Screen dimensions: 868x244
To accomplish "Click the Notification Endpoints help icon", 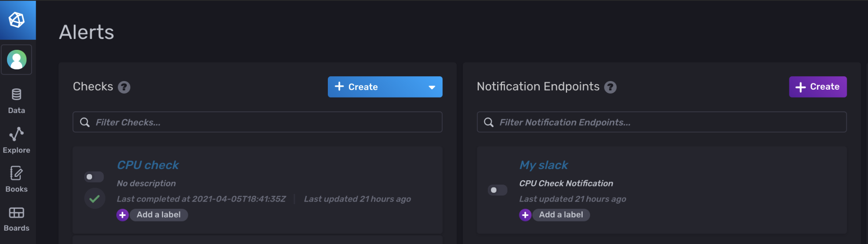I will tap(611, 88).
